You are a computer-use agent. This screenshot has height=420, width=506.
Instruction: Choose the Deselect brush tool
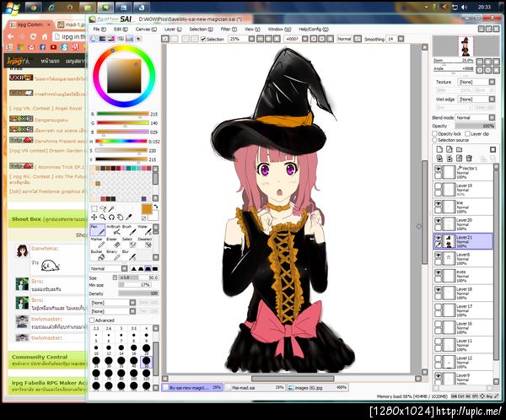(144, 243)
